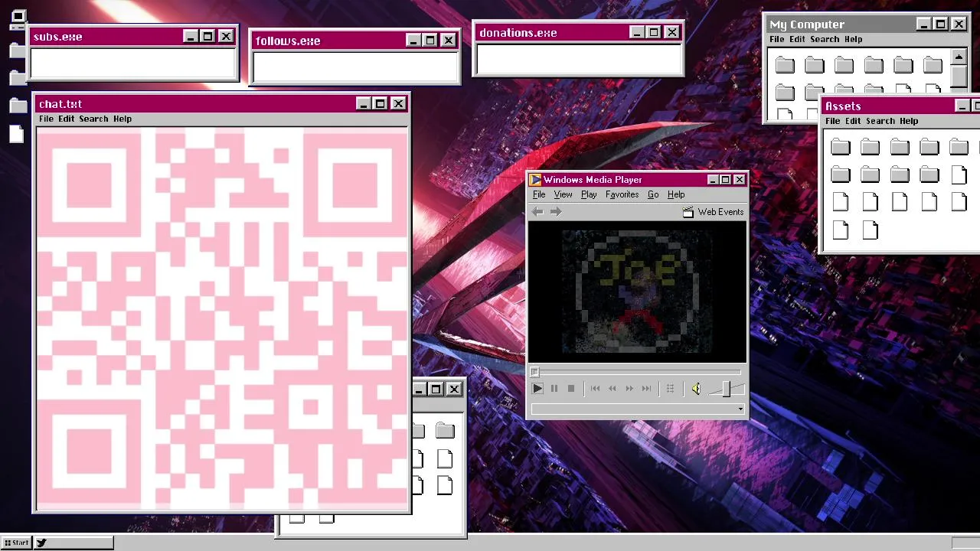The width and height of the screenshot is (980, 551).
Task: Close the subs.exe window
Action: pos(227,36)
